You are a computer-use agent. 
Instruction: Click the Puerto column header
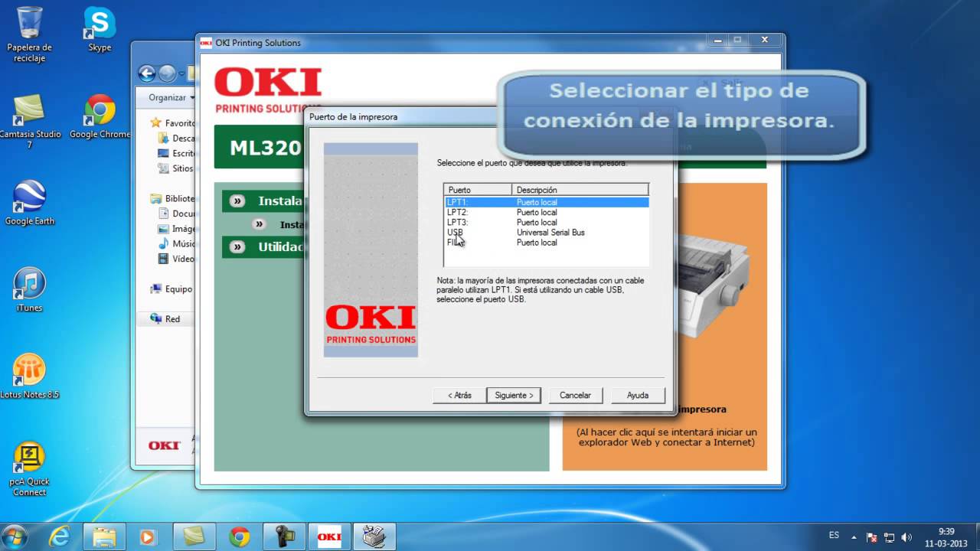coord(478,190)
